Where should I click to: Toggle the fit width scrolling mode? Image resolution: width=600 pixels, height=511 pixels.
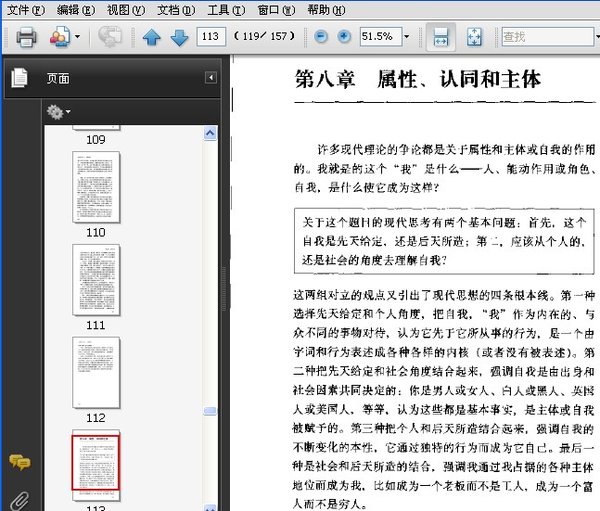[x=439, y=37]
